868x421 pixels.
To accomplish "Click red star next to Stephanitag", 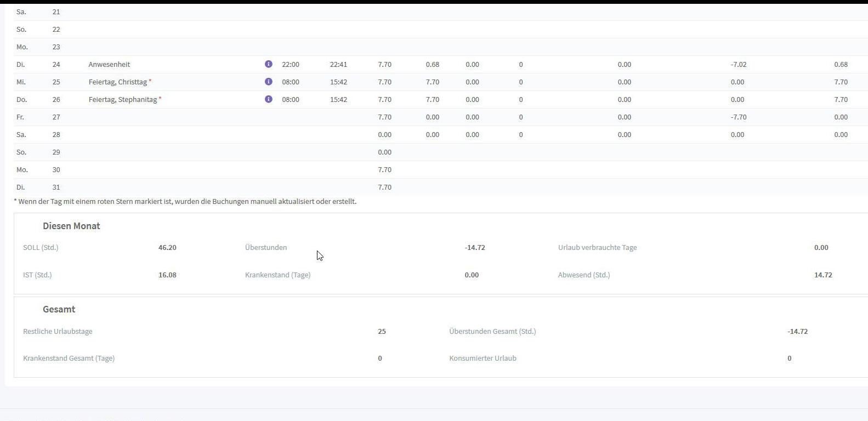I will click(160, 99).
